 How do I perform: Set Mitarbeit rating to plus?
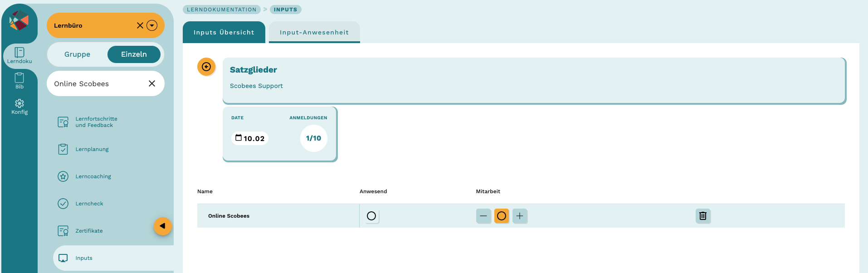pyautogui.click(x=520, y=216)
